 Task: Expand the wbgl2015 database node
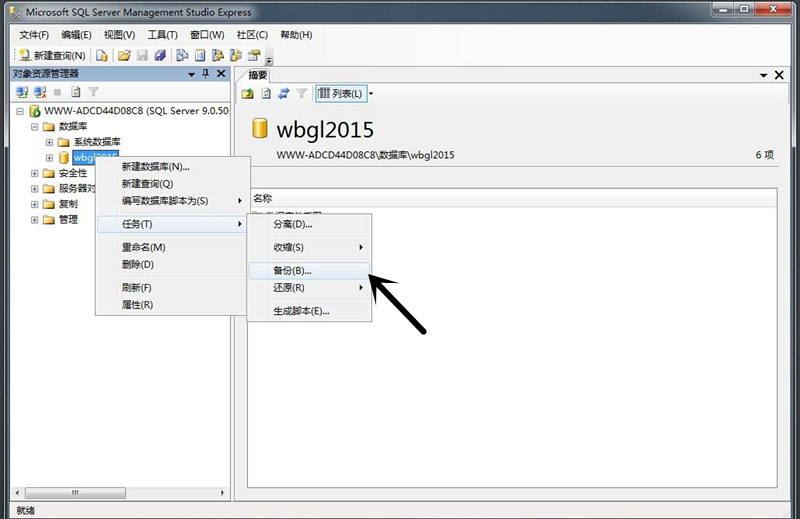[x=49, y=158]
